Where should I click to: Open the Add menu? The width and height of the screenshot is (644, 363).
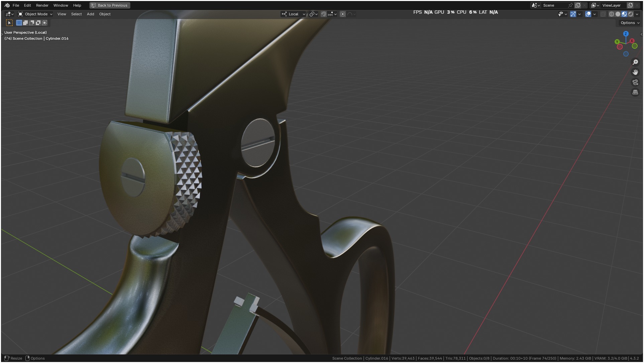click(90, 14)
